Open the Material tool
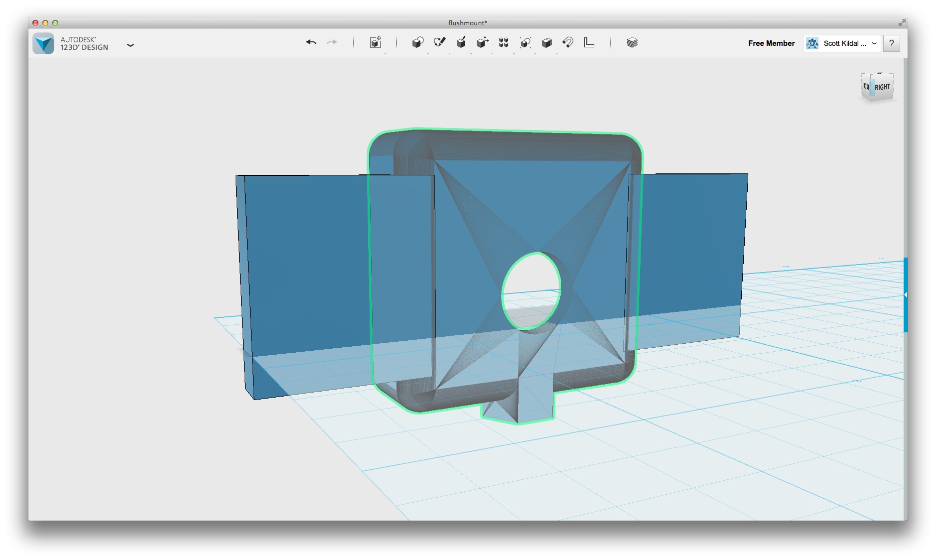 tap(632, 43)
